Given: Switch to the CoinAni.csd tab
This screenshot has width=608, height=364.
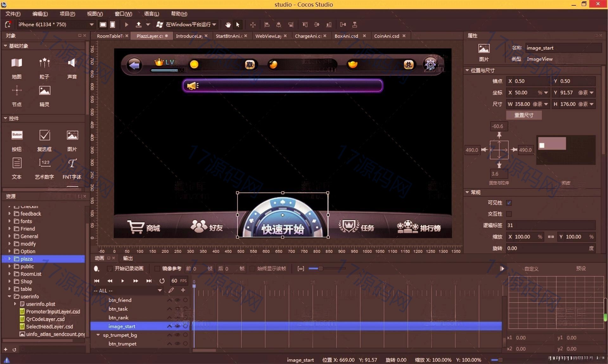Looking at the screenshot, I should pyautogui.click(x=386, y=36).
